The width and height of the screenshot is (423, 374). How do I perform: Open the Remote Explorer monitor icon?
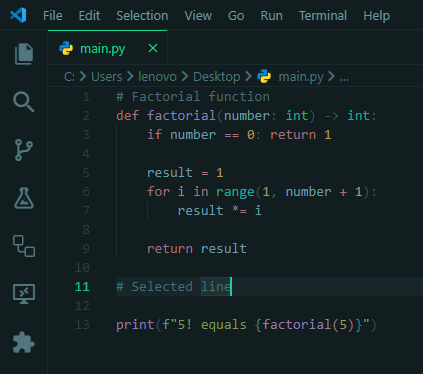click(x=24, y=294)
